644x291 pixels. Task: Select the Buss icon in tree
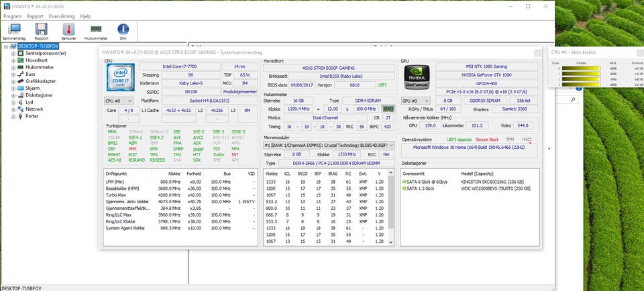[21, 74]
